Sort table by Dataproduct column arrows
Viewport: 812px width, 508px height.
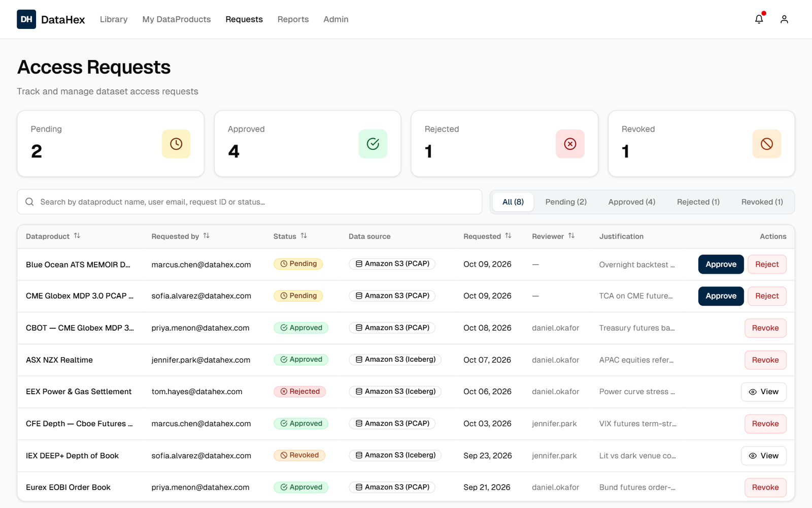click(x=77, y=236)
